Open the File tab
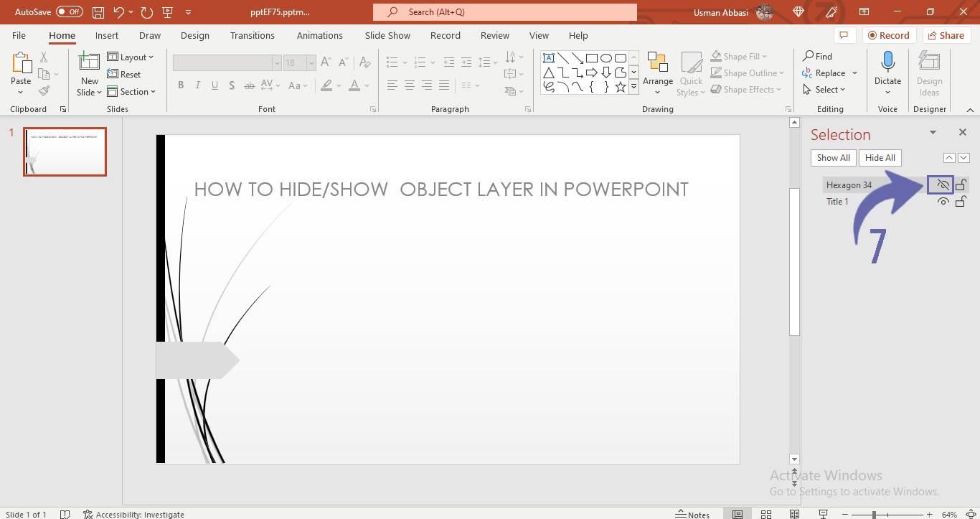Viewport: 980px width, 519px height. click(19, 35)
